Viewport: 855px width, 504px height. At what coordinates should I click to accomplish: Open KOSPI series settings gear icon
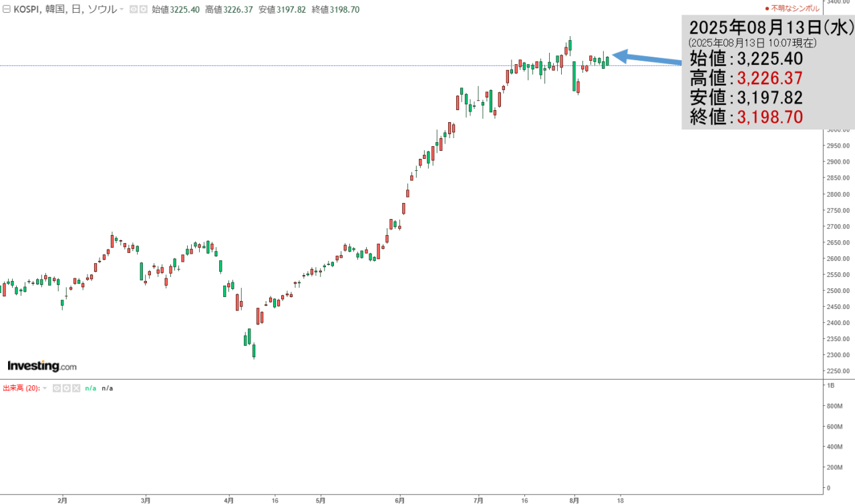click(143, 9)
